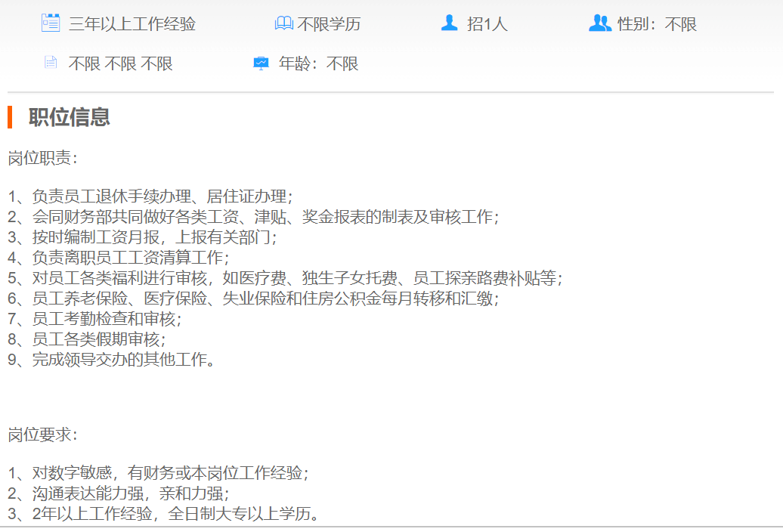Click the 职位信息 section heading
The width and height of the screenshot is (783, 532).
click(70, 117)
